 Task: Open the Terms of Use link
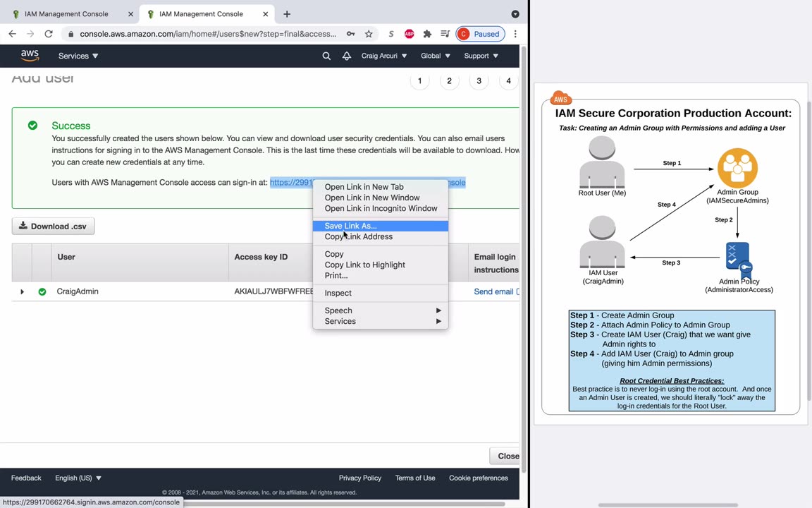(x=414, y=478)
